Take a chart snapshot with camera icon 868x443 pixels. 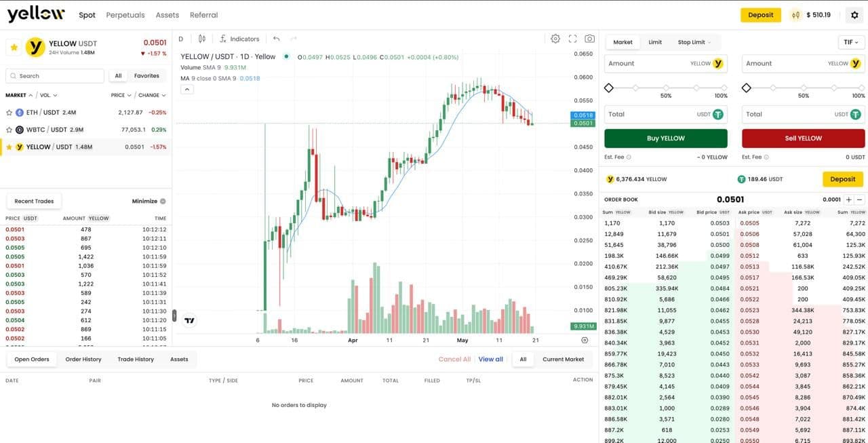click(590, 39)
